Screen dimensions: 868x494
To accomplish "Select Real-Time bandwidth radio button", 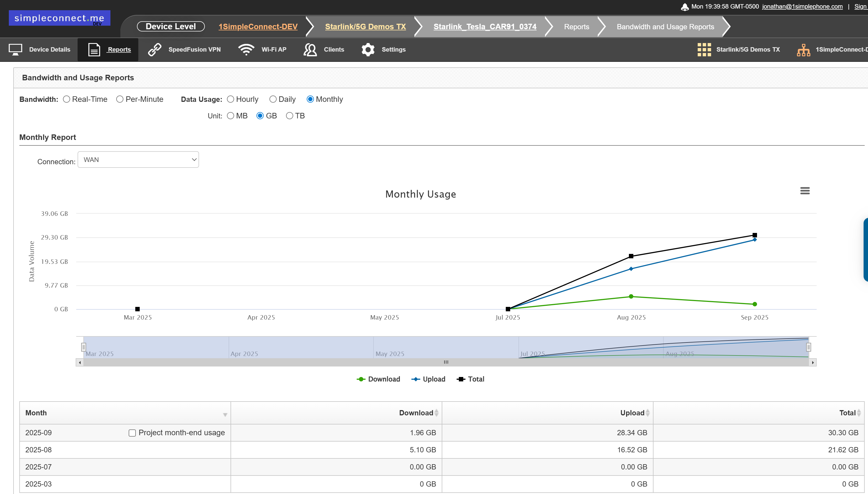I will coord(67,99).
